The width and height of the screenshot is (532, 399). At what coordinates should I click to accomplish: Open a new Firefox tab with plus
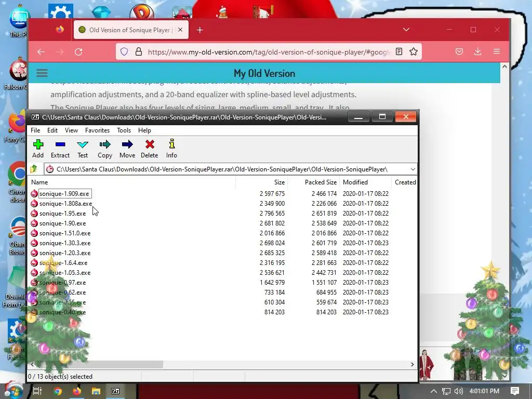[200, 30]
